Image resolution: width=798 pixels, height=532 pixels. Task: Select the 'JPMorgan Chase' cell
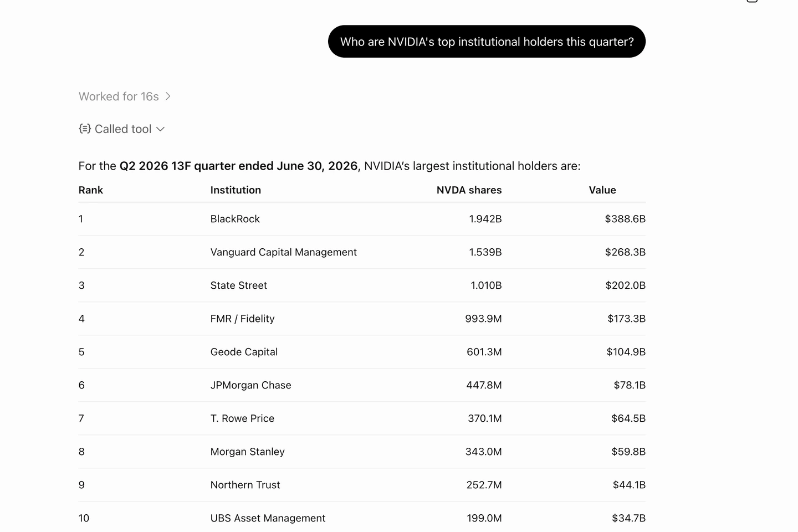click(x=250, y=385)
